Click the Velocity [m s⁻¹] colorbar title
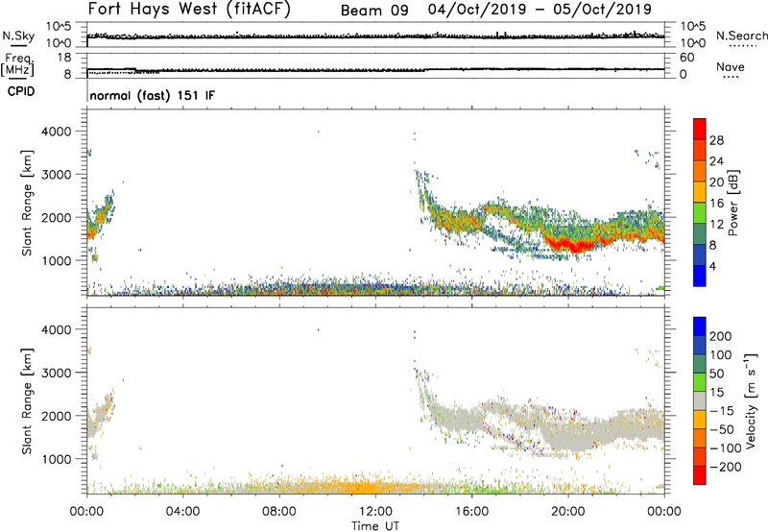Viewport: 768px width, 532px height. pos(751,400)
